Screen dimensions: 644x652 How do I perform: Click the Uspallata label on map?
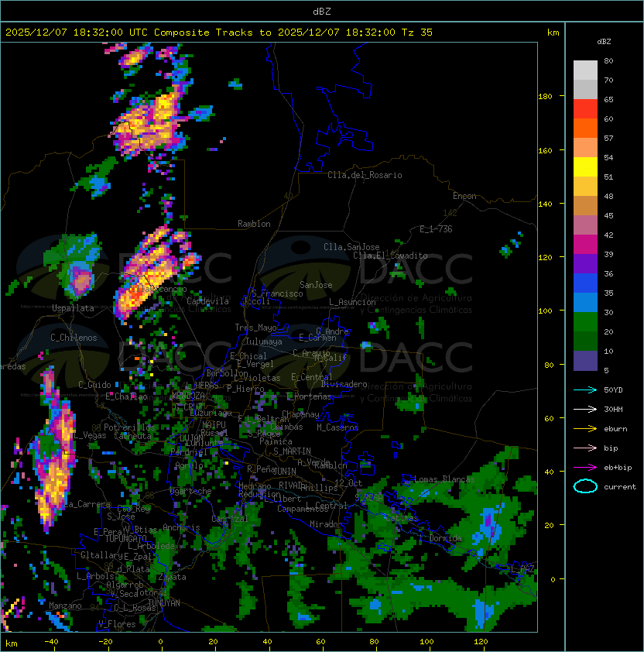tap(73, 308)
